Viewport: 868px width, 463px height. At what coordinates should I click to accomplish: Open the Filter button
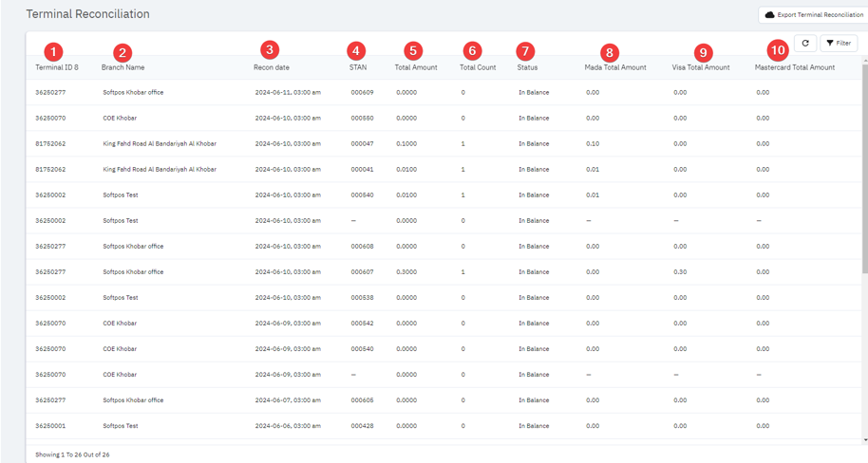click(x=839, y=44)
